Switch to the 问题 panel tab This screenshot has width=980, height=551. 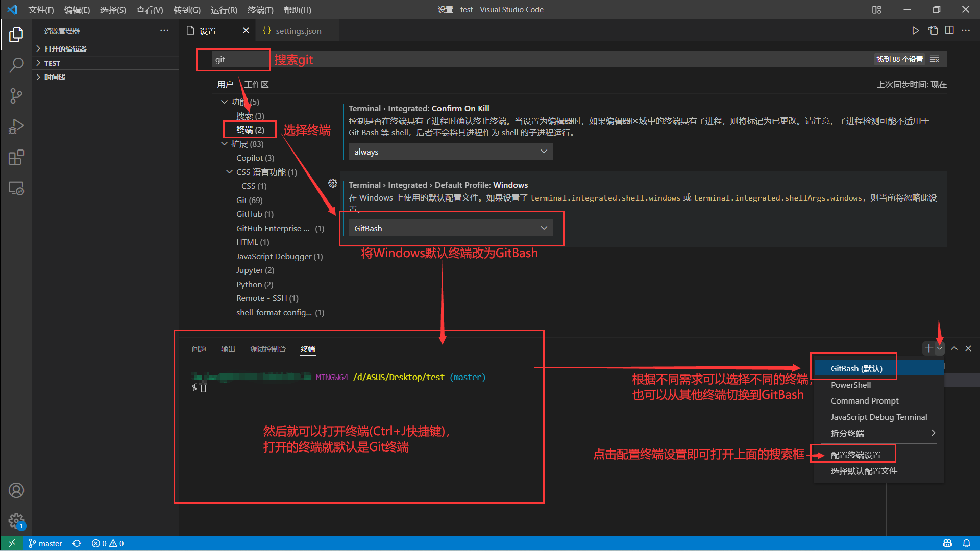(x=199, y=349)
